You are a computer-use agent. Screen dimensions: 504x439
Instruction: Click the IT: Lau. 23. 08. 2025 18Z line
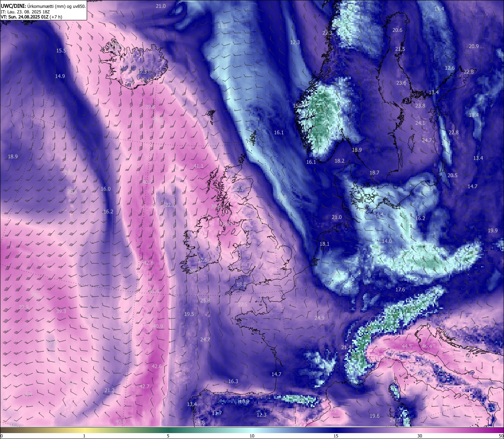point(25,11)
